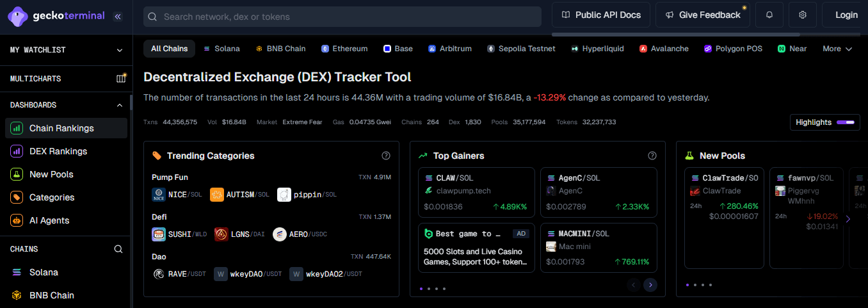Open MACMINI/SOL top gainer card

[599, 248]
